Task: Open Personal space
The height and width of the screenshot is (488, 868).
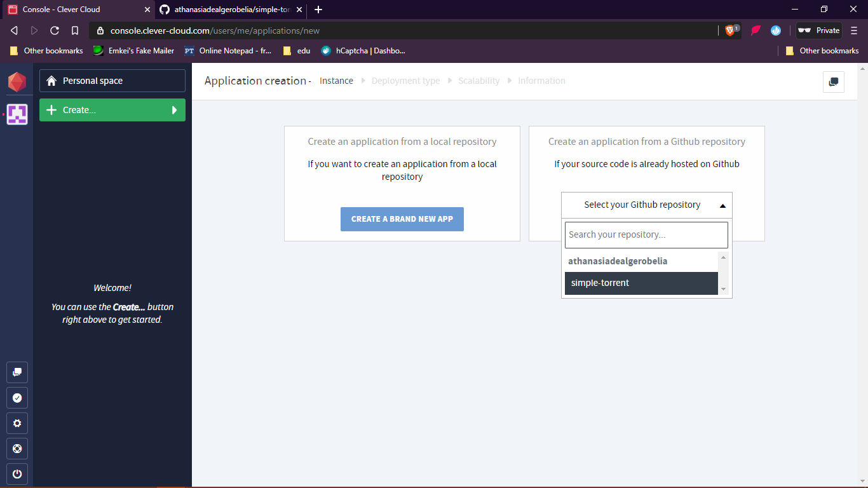Action: click(x=112, y=81)
